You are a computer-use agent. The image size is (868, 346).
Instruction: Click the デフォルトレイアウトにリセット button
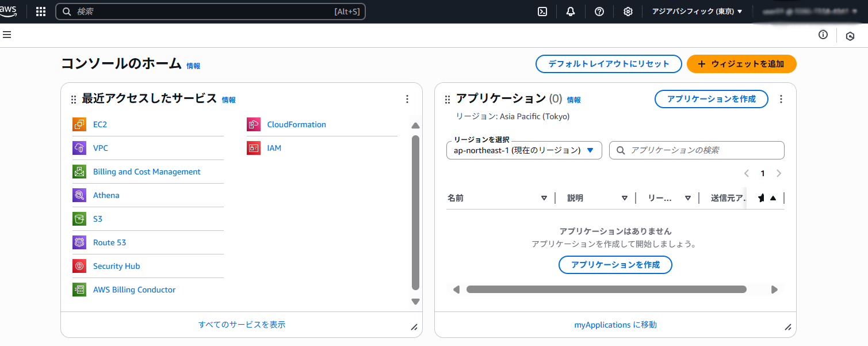point(609,64)
